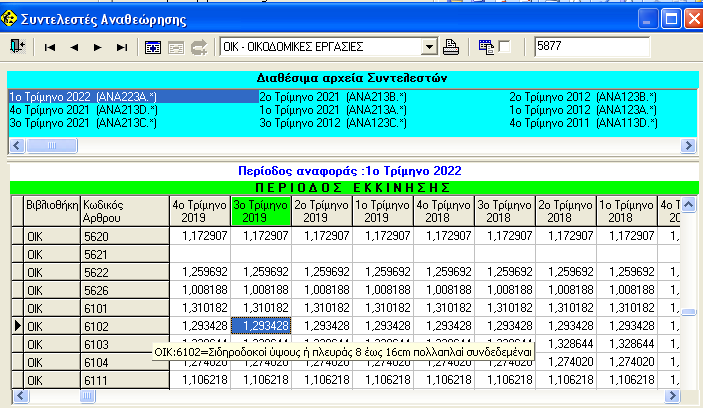Click the printer icon in toolbar
The image size is (703, 408).
pos(451,46)
